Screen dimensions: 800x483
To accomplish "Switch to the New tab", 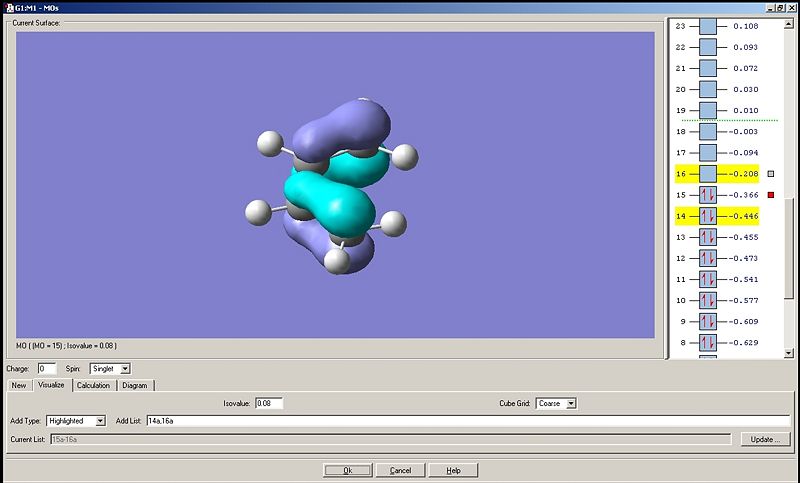I will [x=19, y=385].
